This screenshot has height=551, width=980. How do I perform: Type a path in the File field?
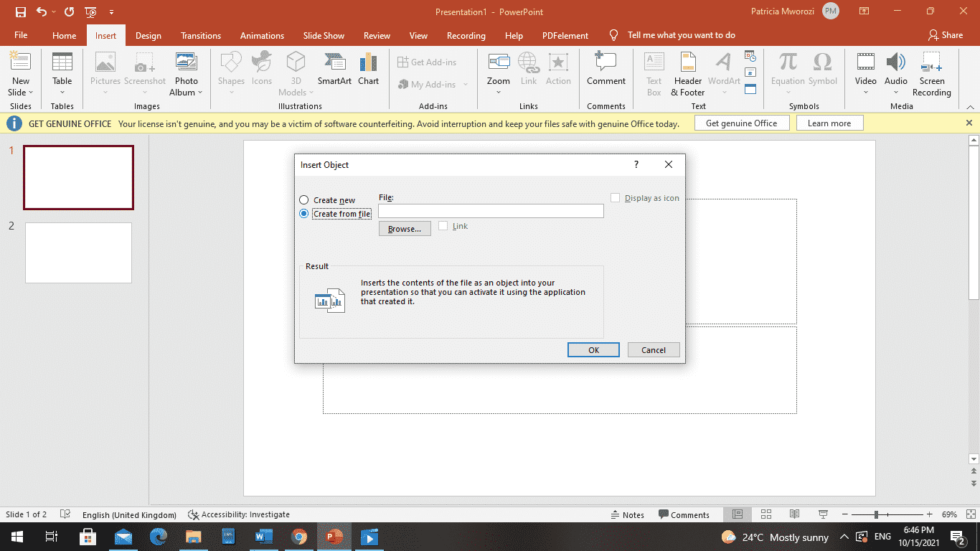[x=491, y=210]
